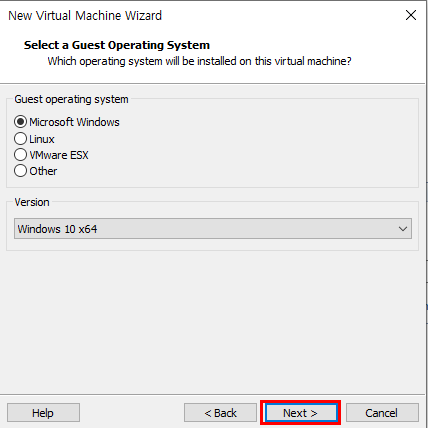428x428 pixels.
Task: Open the Version dropdown showing Windows 10 x64
Action: click(x=213, y=229)
